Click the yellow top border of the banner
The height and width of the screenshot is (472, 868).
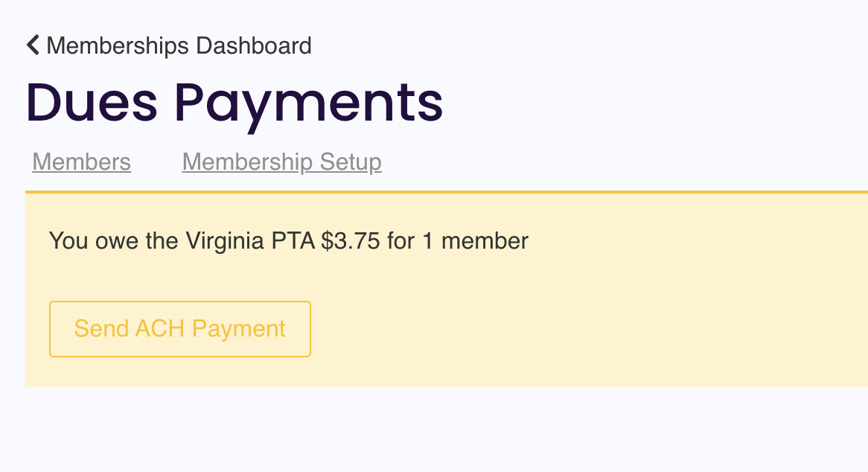pos(447,192)
